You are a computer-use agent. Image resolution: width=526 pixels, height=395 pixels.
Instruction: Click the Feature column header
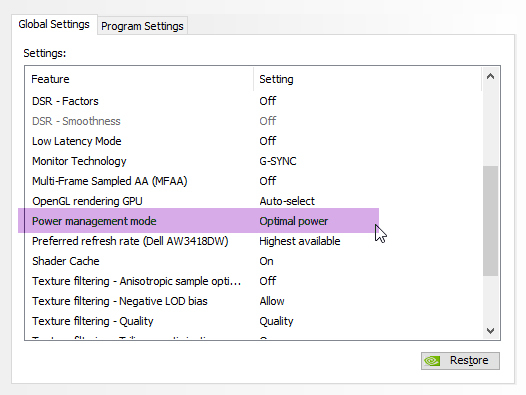[139, 79]
